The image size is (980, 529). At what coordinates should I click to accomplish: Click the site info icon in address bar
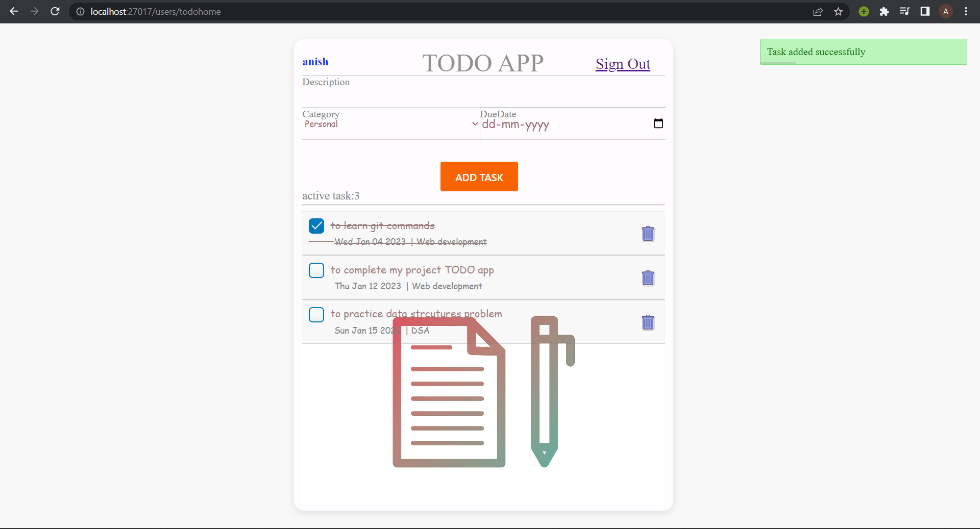coord(80,11)
